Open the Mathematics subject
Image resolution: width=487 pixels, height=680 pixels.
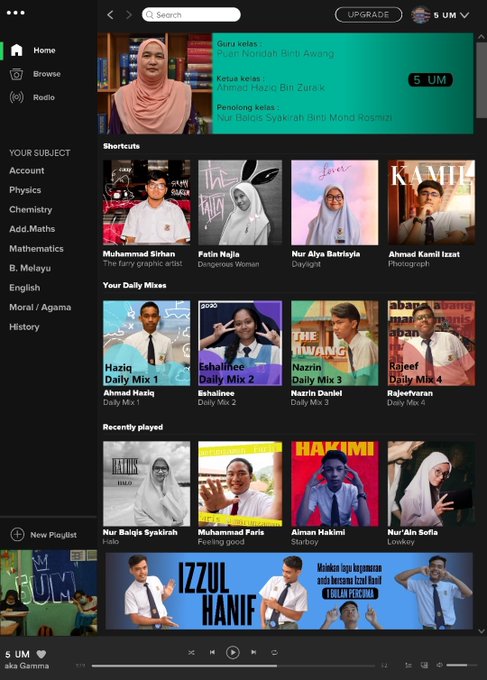tap(36, 248)
